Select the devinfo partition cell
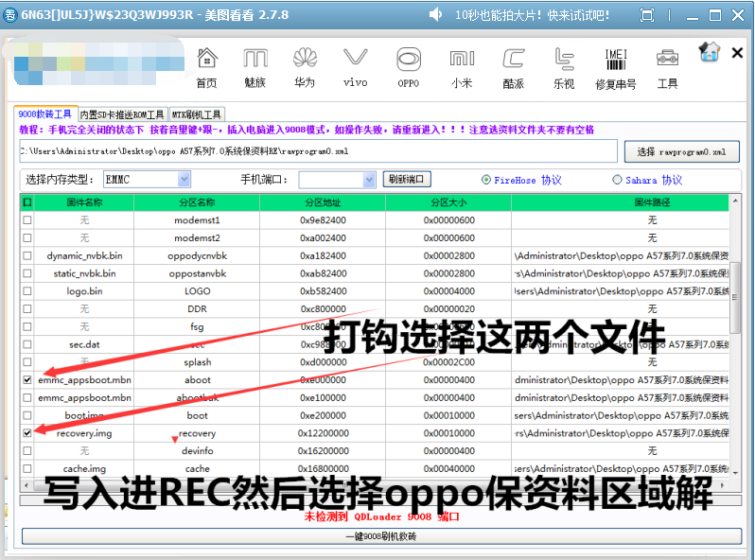 [x=198, y=450]
